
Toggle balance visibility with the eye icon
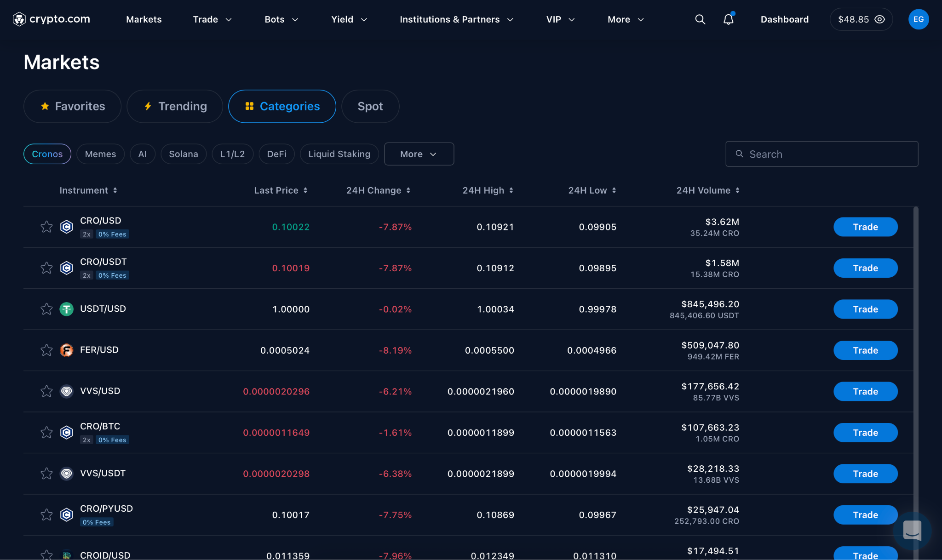click(880, 19)
